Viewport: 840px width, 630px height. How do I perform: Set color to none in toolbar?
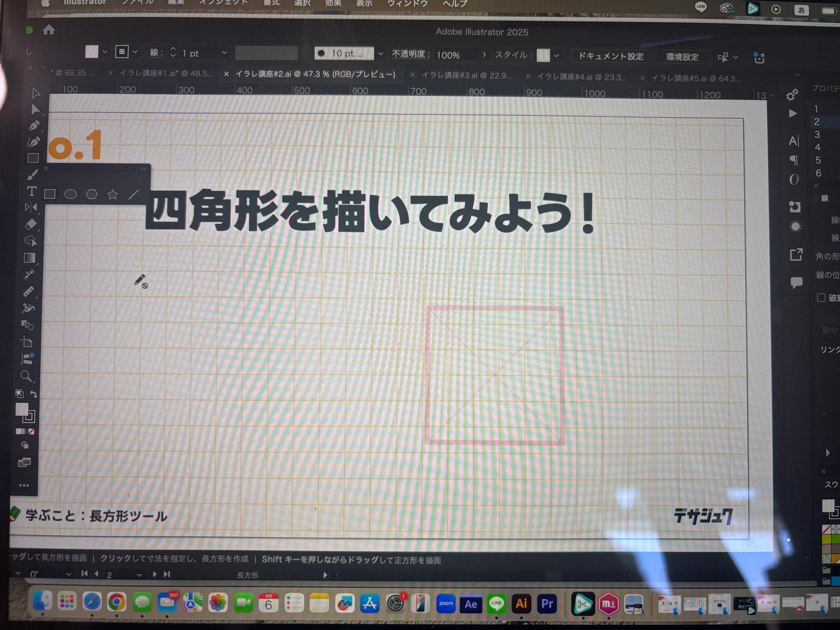tap(31, 431)
